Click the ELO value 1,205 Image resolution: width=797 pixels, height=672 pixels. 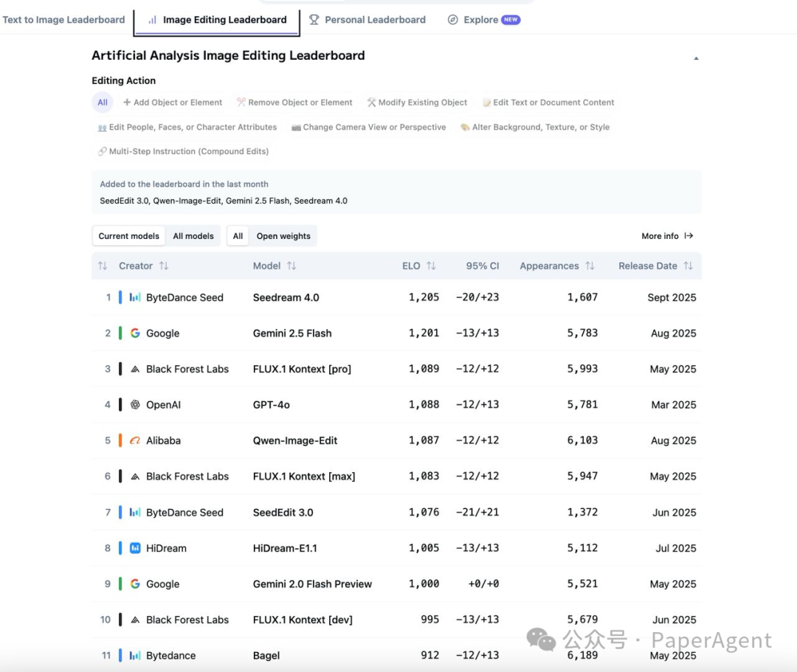[x=424, y=297]
